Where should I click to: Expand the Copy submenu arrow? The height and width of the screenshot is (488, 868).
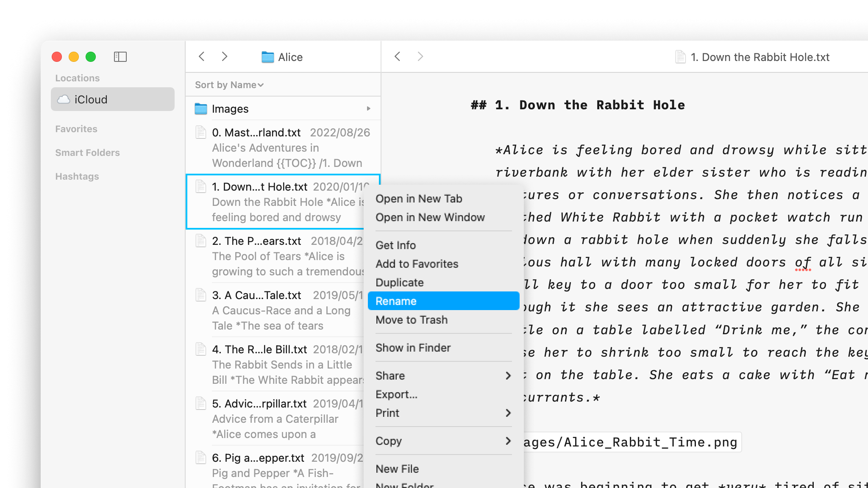[508, 441]
